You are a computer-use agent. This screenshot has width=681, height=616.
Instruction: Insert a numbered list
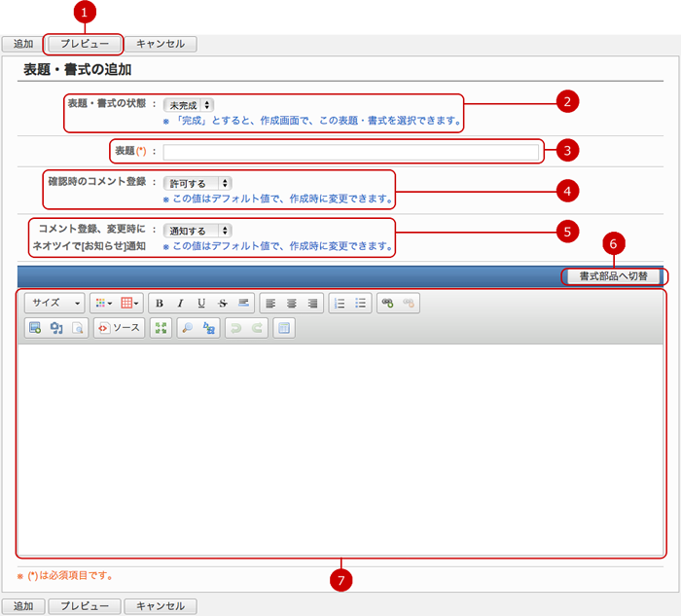[340, 304]
